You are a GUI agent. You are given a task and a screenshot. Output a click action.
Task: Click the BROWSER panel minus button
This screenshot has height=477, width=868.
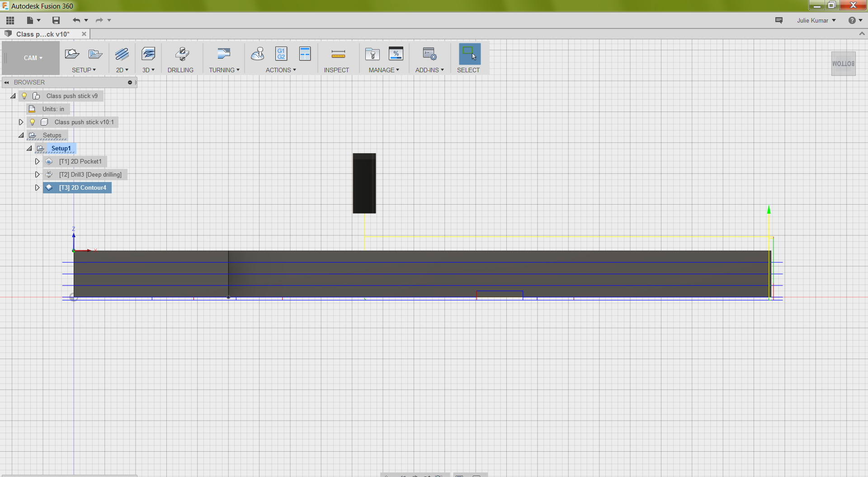coord(130,82)
